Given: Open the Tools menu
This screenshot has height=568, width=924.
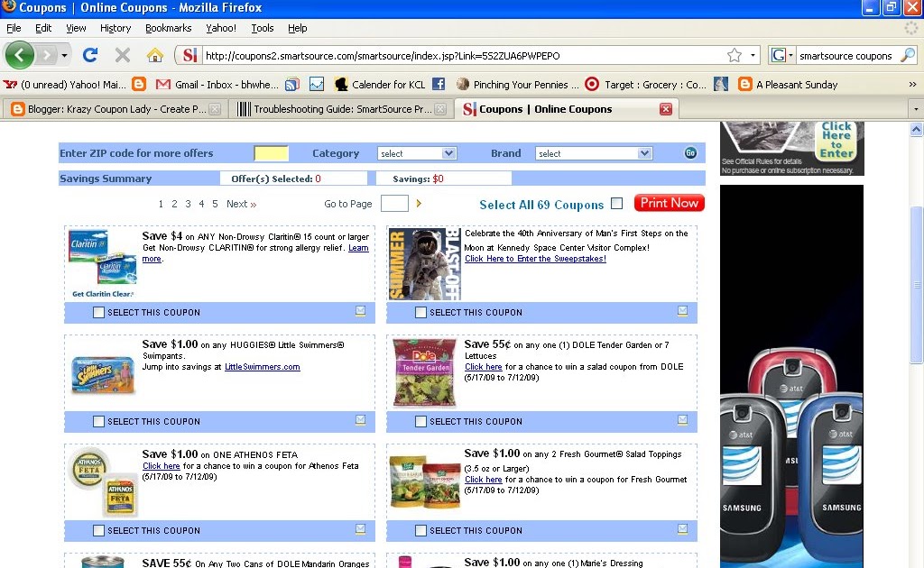Looking at the screenshot, I should pos(263,28).
